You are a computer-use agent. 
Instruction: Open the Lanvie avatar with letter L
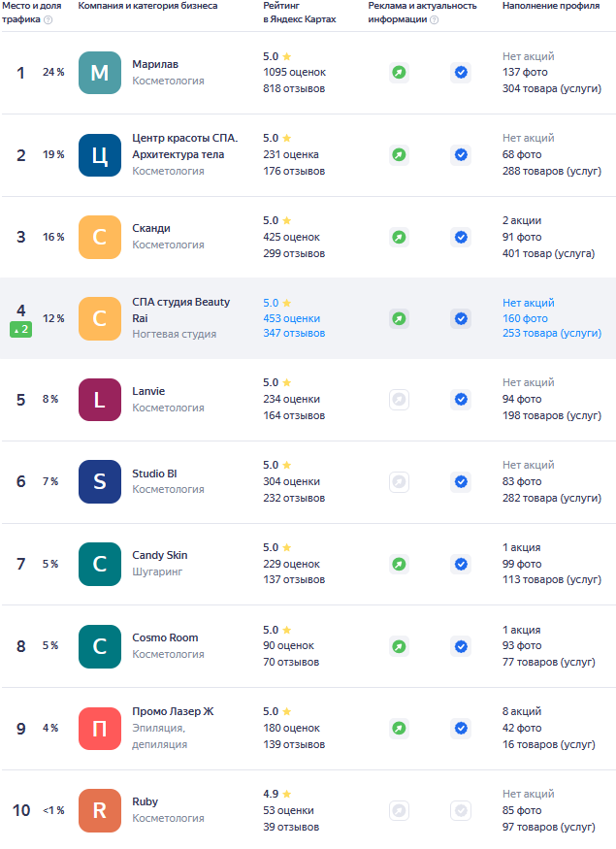point(99,400)
